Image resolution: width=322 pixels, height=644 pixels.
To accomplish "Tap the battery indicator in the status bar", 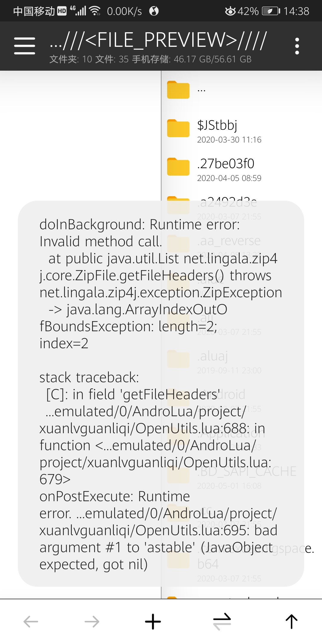I will [269, 11].
